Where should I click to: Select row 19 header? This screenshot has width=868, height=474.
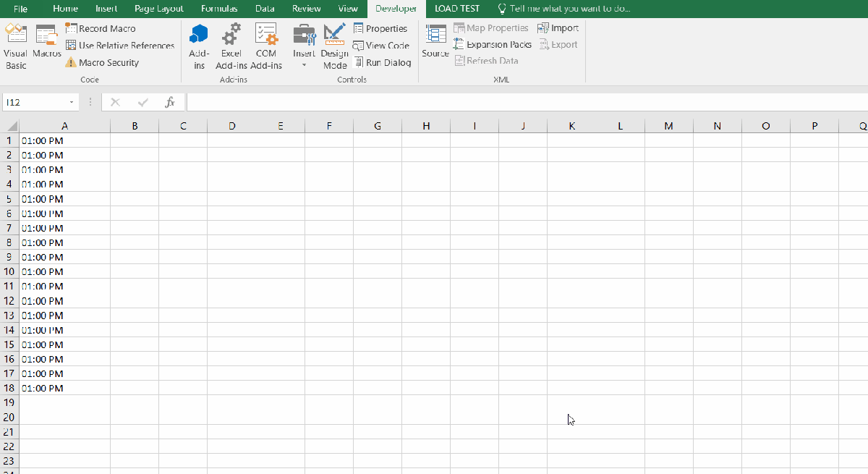click(x=9, y=402)
